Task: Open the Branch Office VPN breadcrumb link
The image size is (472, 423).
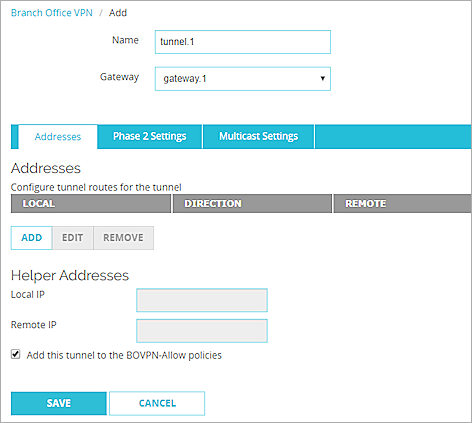Action: [52, 13]
